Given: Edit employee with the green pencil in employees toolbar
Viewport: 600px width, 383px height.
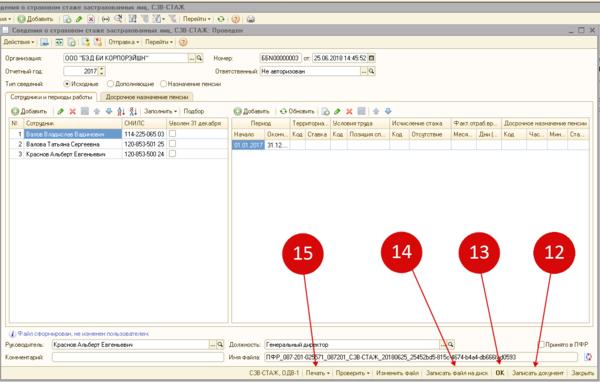Looking at the screenshot, I should point(60,111).
